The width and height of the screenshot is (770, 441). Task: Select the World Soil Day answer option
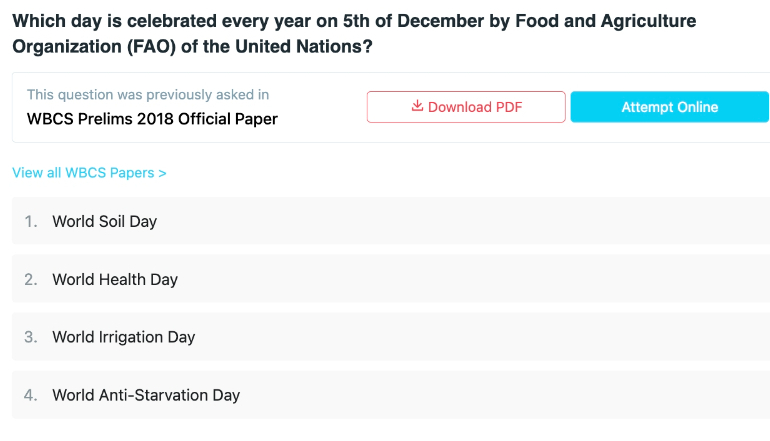(391, 221)
